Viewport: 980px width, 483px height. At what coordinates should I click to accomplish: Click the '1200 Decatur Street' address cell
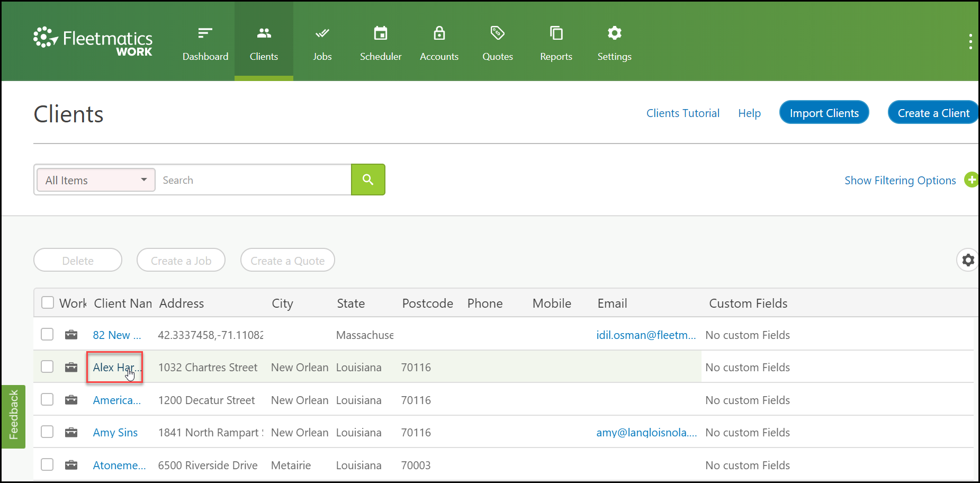(206, 400)
